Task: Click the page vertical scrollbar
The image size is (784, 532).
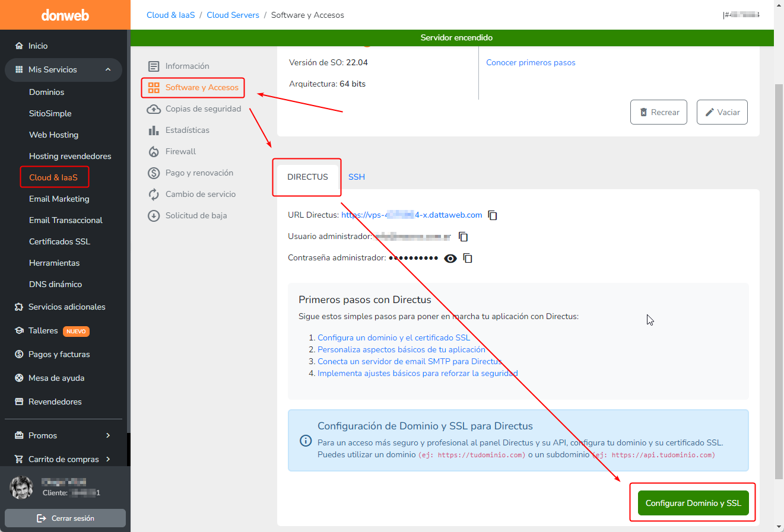Action: 779,282
